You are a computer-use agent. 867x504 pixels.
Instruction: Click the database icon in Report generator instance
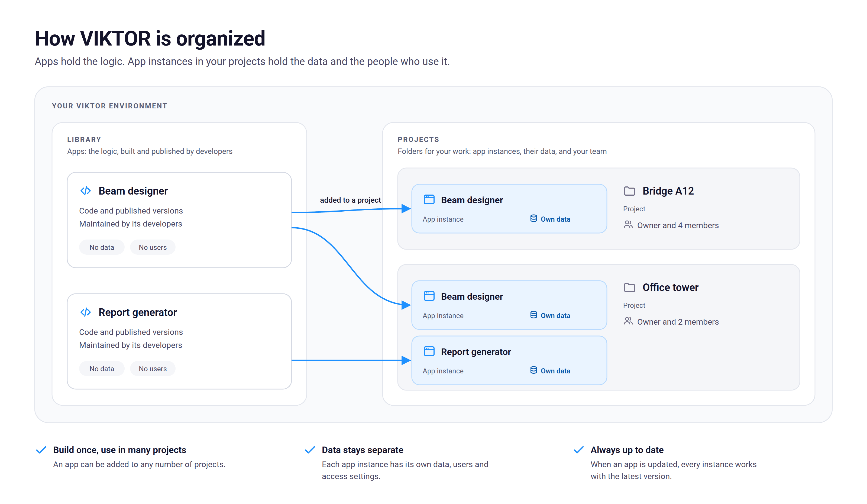pyautogui.click(x=534, y=370)
